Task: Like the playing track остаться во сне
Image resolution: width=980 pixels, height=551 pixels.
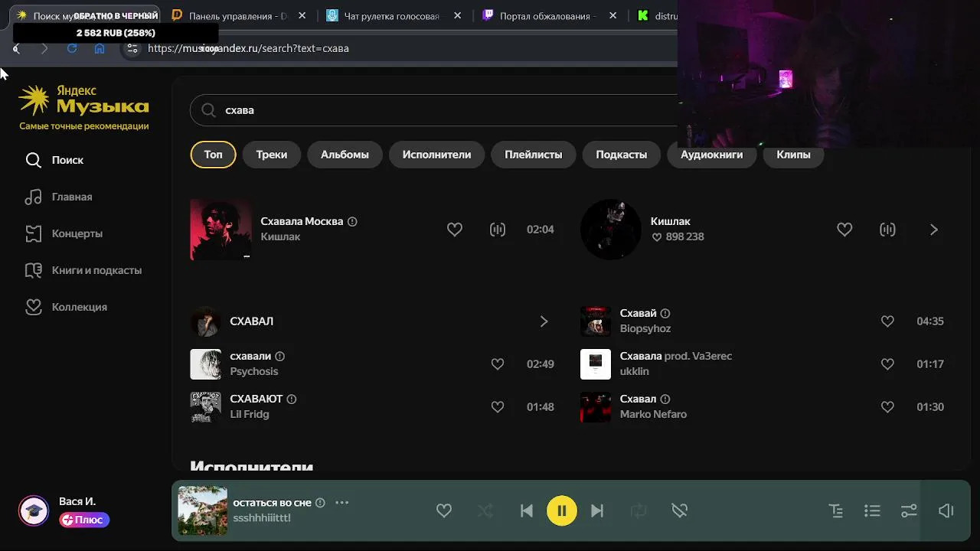Action: coord(444,511)
